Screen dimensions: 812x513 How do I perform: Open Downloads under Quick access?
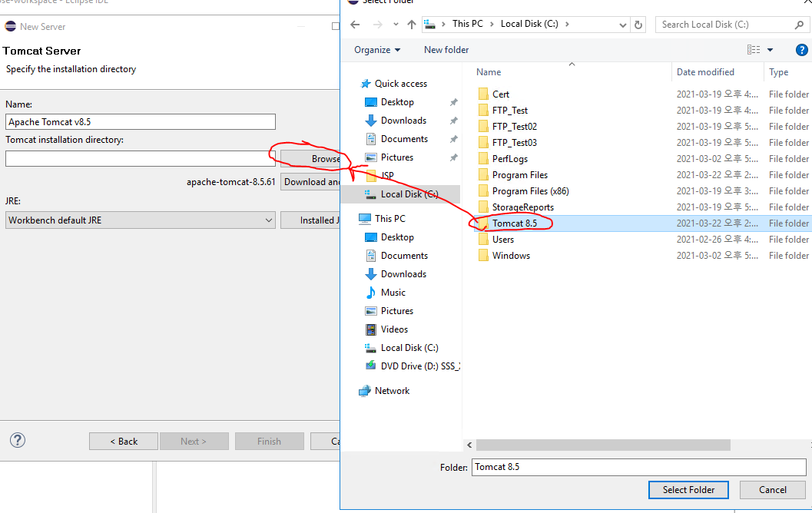[x=403, y=120]
